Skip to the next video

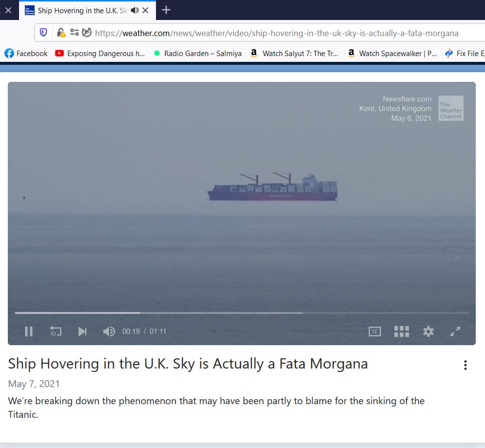82,331
